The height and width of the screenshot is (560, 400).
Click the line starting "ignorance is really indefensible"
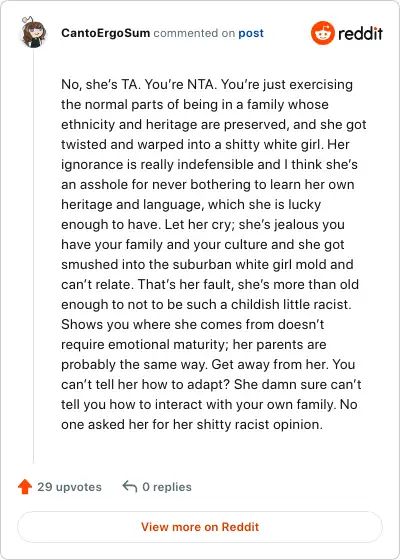coord(209,165)
